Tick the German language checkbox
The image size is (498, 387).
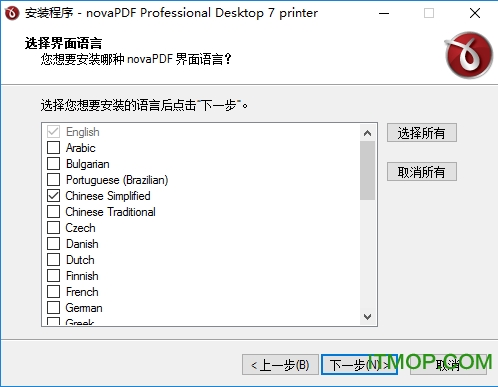pyautogui.click(x=53, y=307)
